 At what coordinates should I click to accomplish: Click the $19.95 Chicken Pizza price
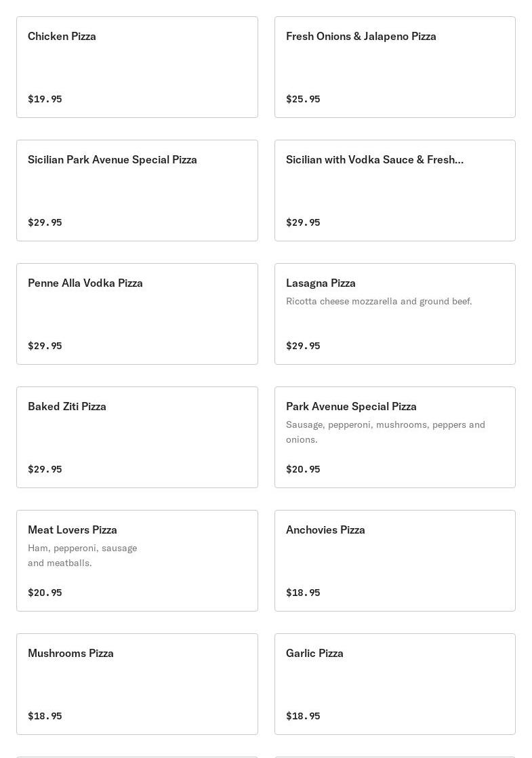(x=45, y=99)
